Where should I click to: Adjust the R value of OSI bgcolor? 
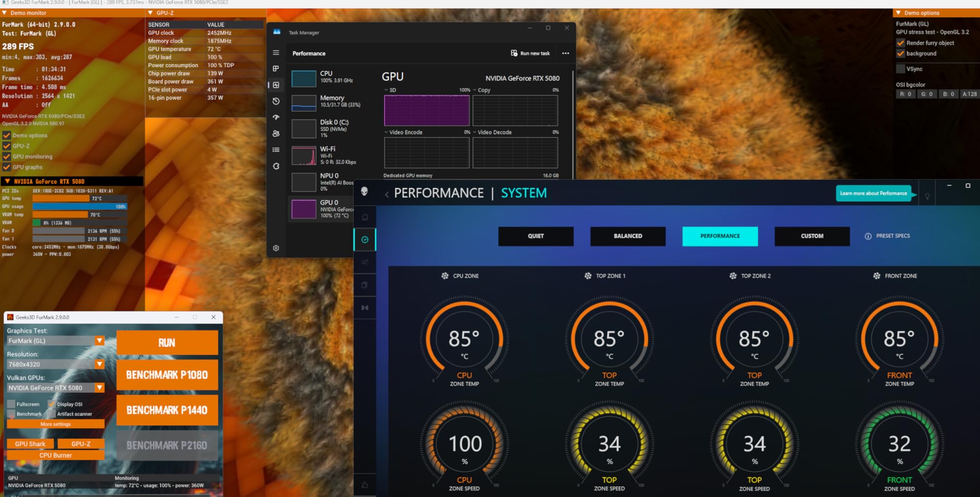click(x=905, y=94)
